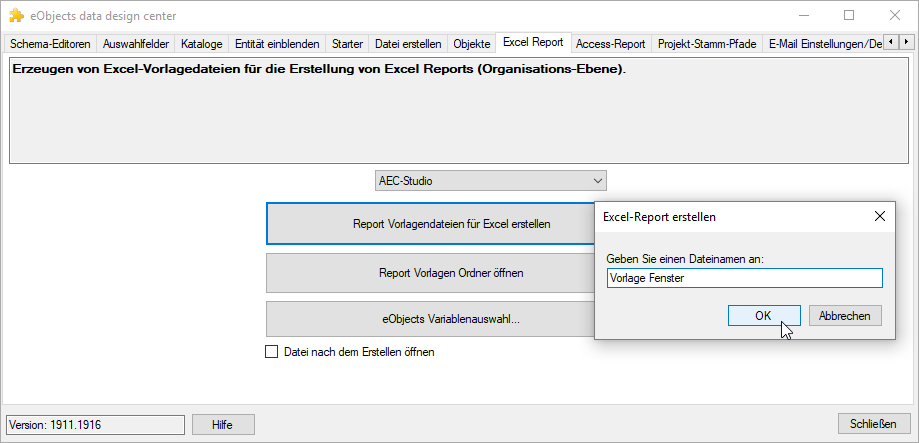The width and height of the screenshot is (919, 443).
Task: Switch to the Starter tab
Action: click(x=347, y=44)
